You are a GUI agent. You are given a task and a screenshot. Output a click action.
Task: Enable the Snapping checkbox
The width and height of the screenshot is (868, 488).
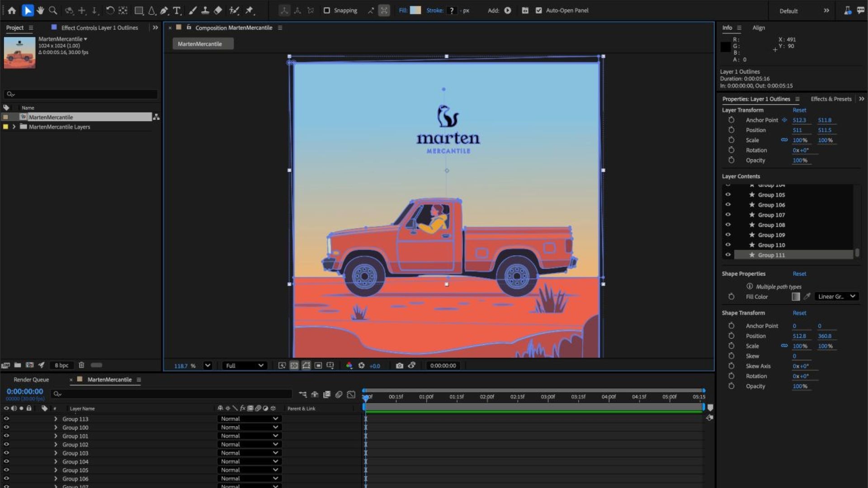pos(327,10)
